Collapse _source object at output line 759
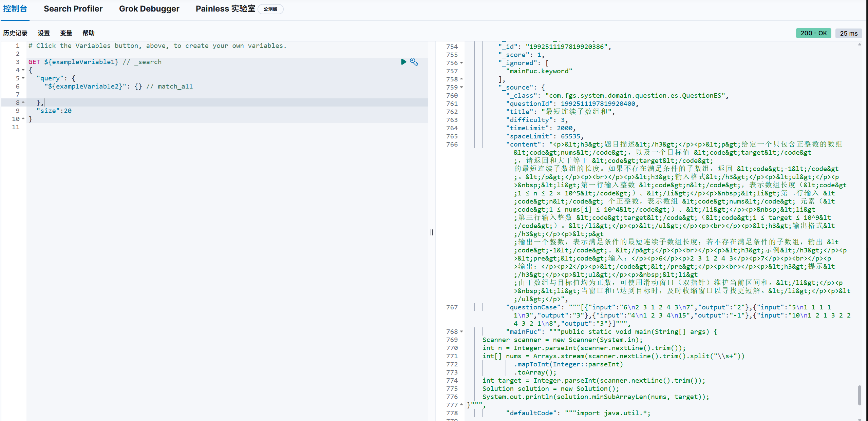 [x=461, y=87]
